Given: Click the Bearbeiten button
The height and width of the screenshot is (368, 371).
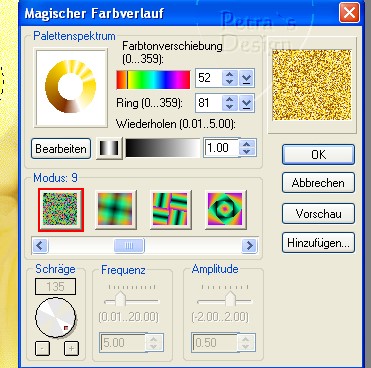Looking at the screenshot, I should [61, 149].
